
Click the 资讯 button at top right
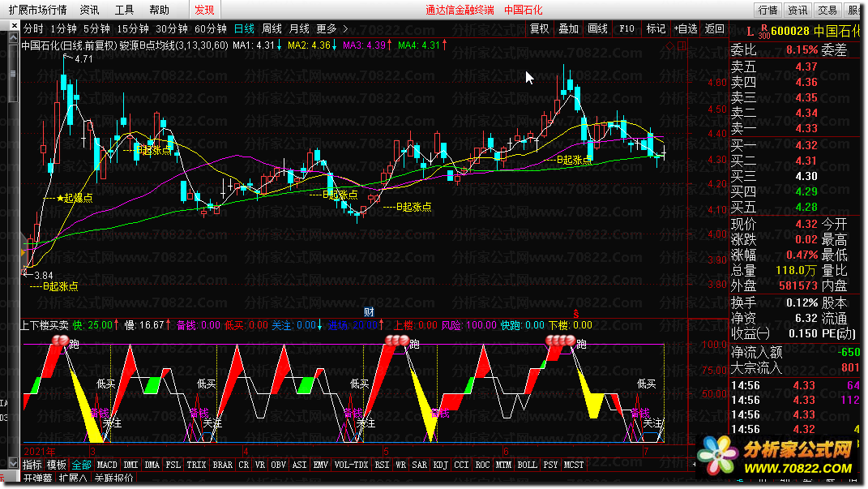[797, 10]
